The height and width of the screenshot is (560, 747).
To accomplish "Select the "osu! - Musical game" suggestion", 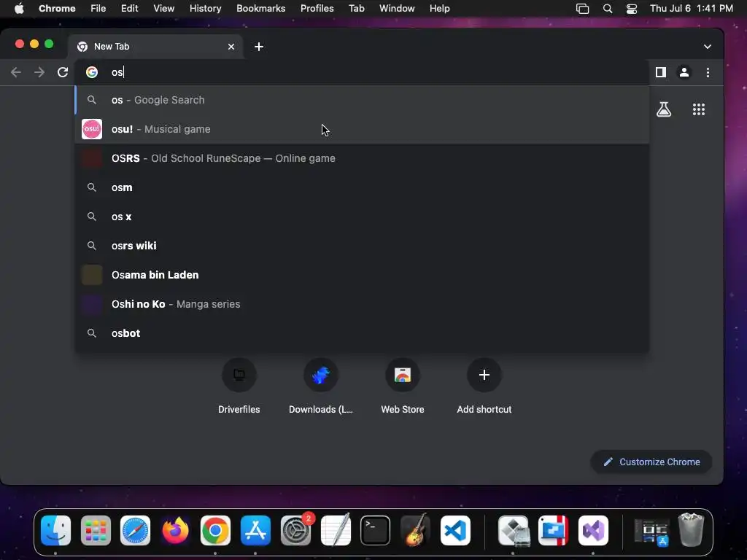I will (362, 129).
